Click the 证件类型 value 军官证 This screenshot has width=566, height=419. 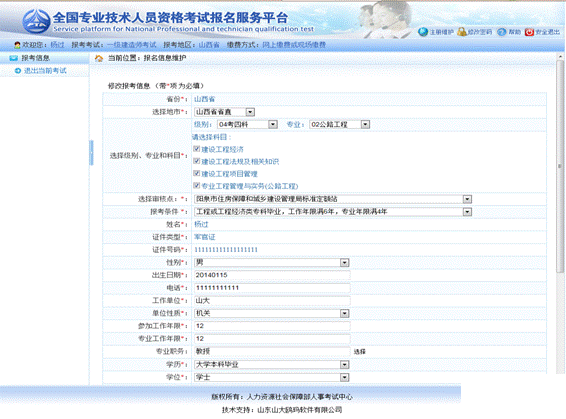point(205,237)
